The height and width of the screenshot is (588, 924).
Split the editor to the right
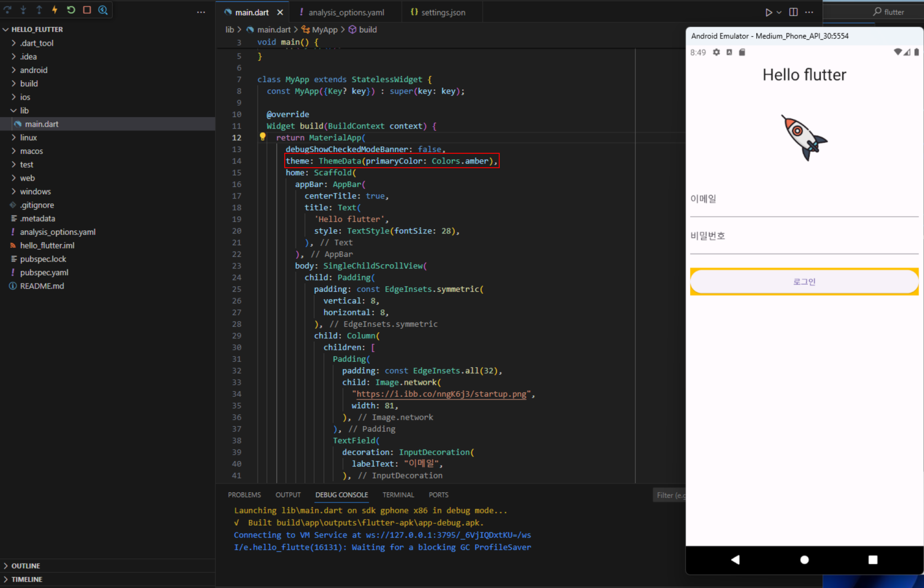(793, 12)
